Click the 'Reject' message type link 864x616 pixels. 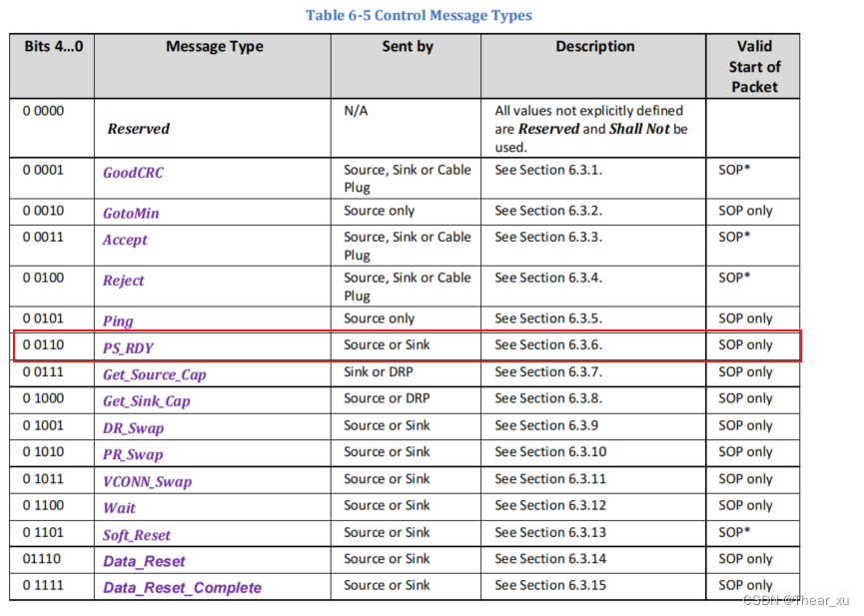[x=124, y=281]
